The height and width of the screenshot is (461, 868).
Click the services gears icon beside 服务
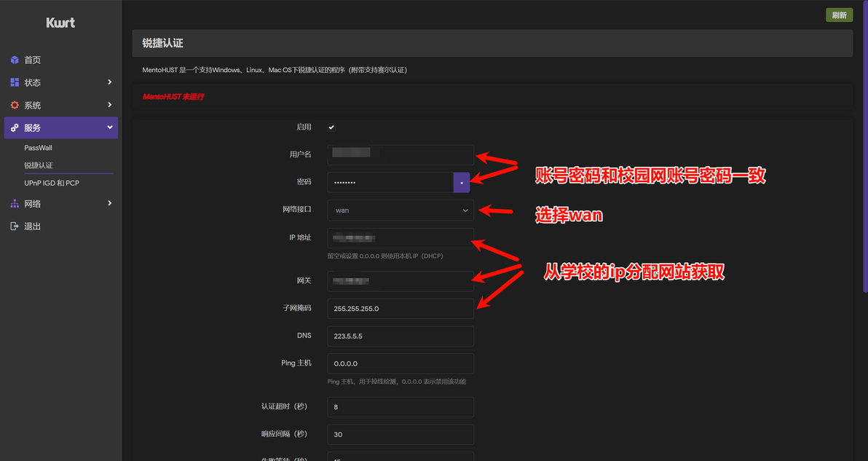15,128
